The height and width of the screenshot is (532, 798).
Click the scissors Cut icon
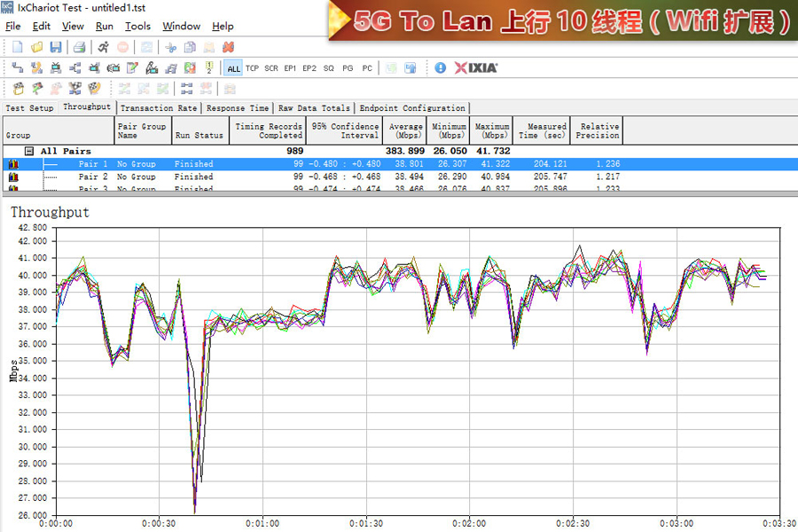pyautogui.click(x=169, y=47)
